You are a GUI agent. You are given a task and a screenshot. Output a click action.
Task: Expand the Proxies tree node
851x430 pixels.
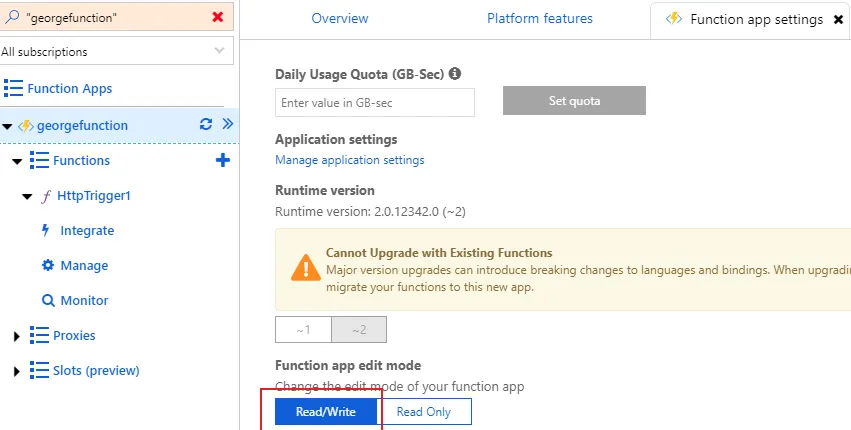pos(17,336)
